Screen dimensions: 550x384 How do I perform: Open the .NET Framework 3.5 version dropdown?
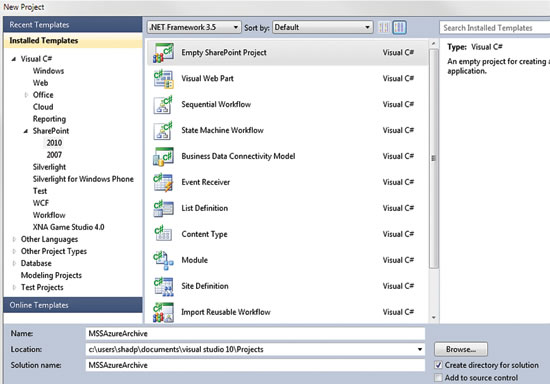tap(194, 27)
